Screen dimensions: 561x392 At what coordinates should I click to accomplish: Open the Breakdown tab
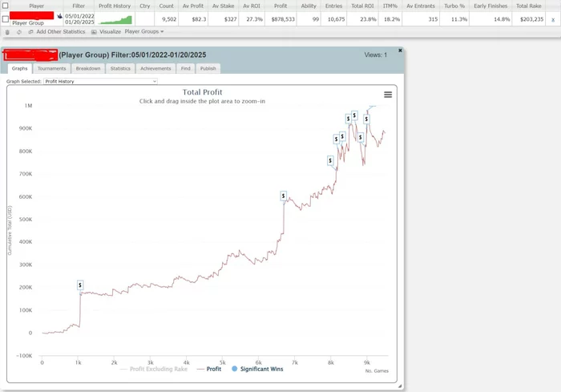(x=88, y=68)
